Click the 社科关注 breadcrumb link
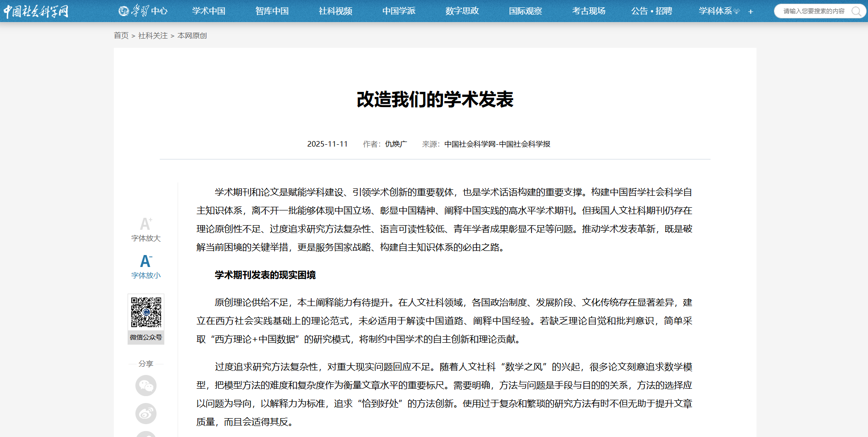868x437 pixels. pyautogui.click(x=153, y=36)
